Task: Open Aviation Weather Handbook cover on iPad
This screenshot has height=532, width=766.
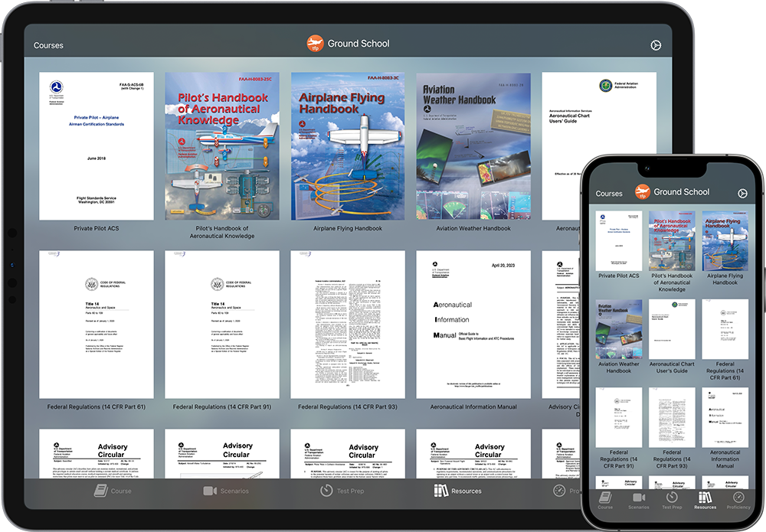Action: click(x=473, y=146)
